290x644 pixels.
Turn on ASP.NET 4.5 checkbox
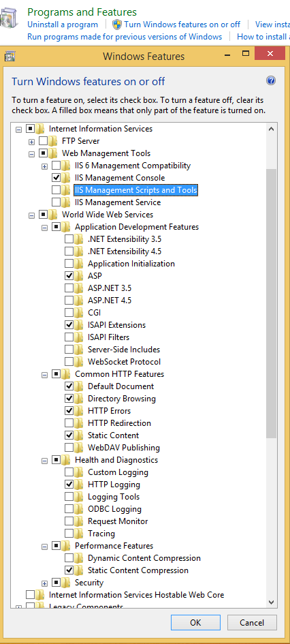(x=69, y=301)
